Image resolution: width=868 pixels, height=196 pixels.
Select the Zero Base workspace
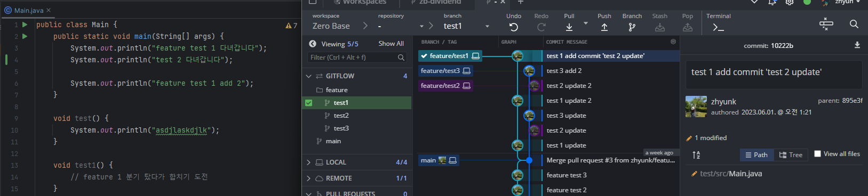pyautogui.click(x=331, y=26)
